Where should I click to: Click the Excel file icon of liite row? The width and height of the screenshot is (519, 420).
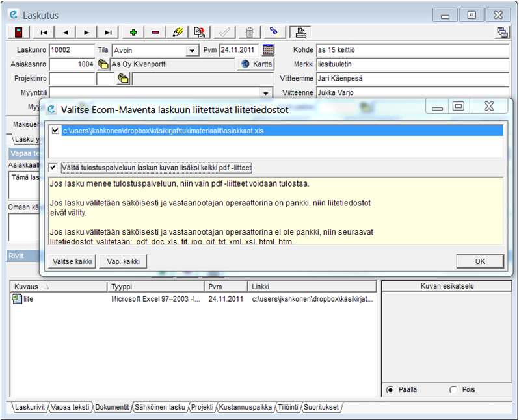16,299
